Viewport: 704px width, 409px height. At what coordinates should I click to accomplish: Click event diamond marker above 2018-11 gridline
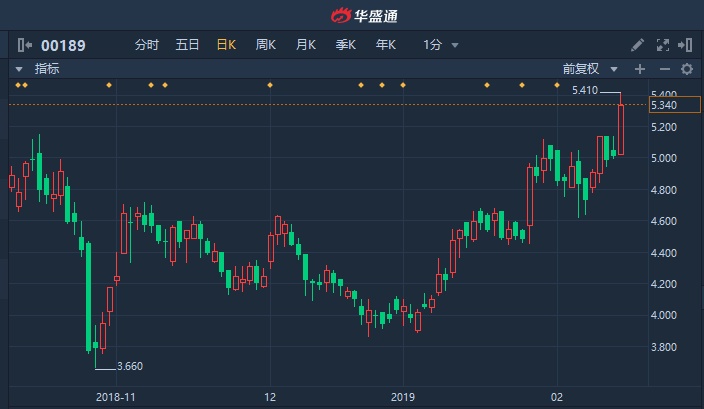tap(109, 85)
